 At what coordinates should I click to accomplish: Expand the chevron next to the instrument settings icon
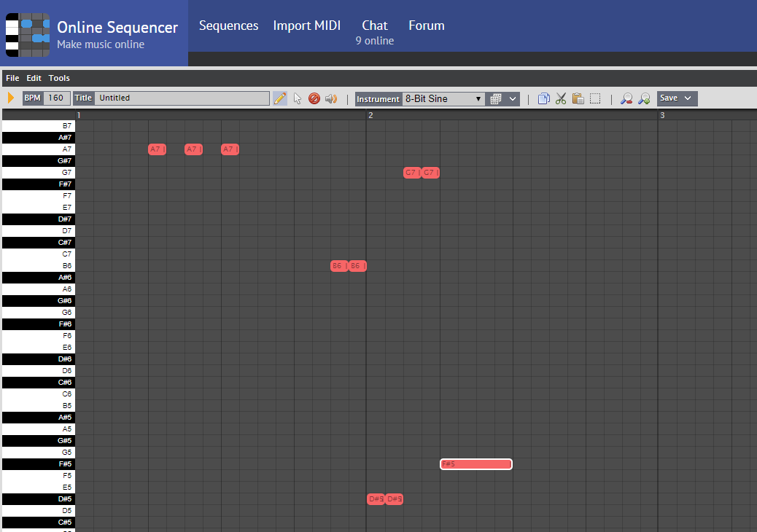513,99
